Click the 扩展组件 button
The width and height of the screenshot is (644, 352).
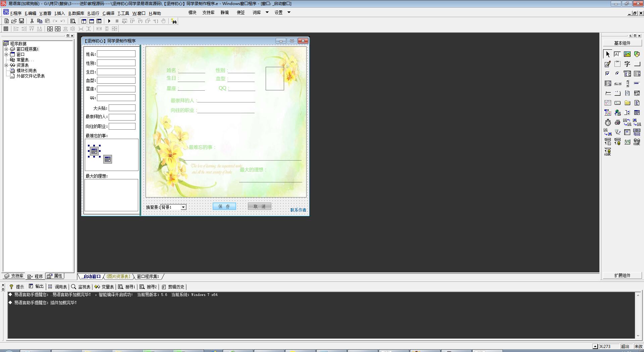[622, 275]
